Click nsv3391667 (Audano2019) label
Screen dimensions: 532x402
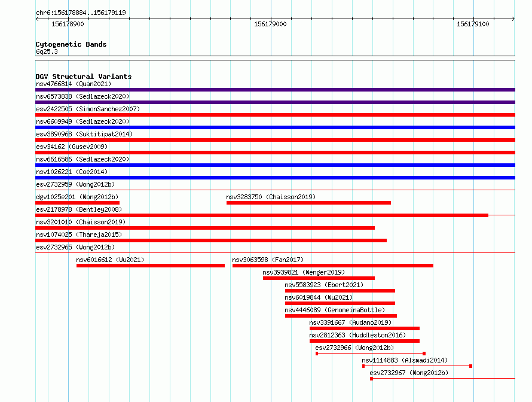[350, 322]
